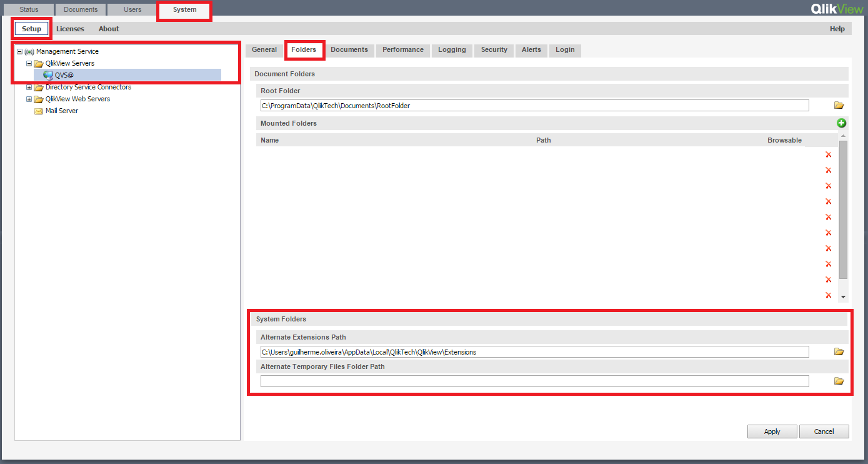Browse Alternate Temporary Files Folder Path icon

coord(839,381)
